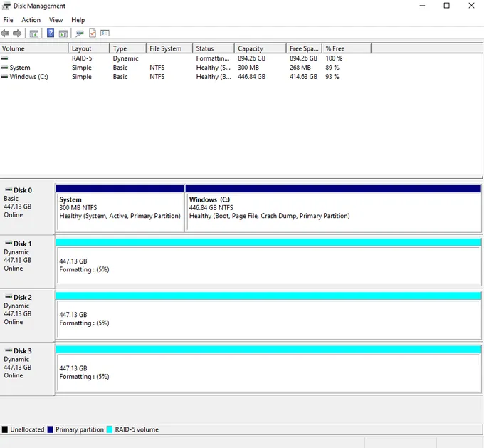Image resolution: width=484 pixels, height=448 pixels.
Task: Click the Disk Management title bar icon
Action: [x=6, y=6]
